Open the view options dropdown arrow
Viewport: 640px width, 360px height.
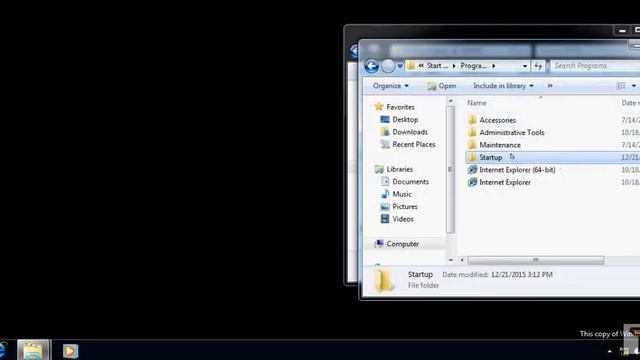[x=633, y=86]
